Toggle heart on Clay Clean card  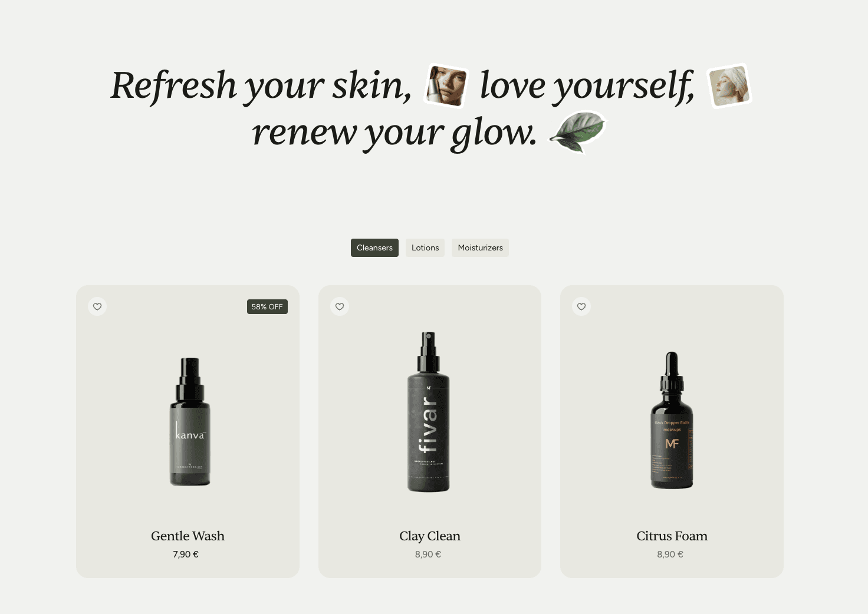coord(340,306)
